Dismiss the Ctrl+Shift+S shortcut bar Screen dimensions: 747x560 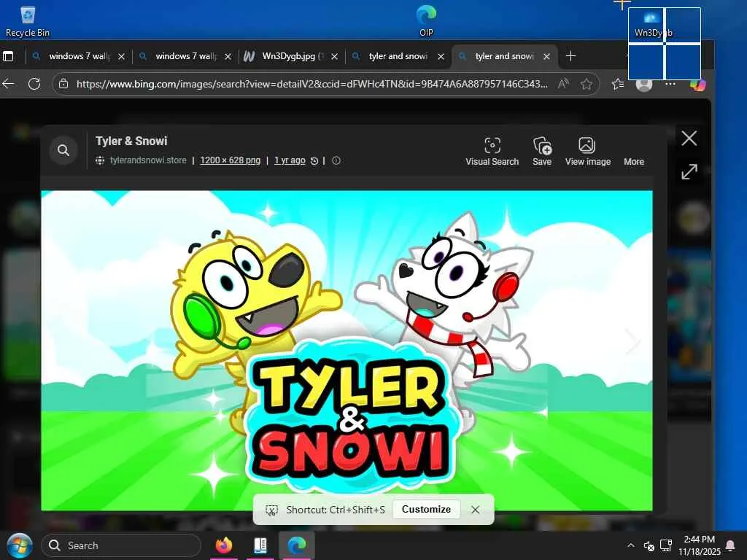tap(475, 510)
